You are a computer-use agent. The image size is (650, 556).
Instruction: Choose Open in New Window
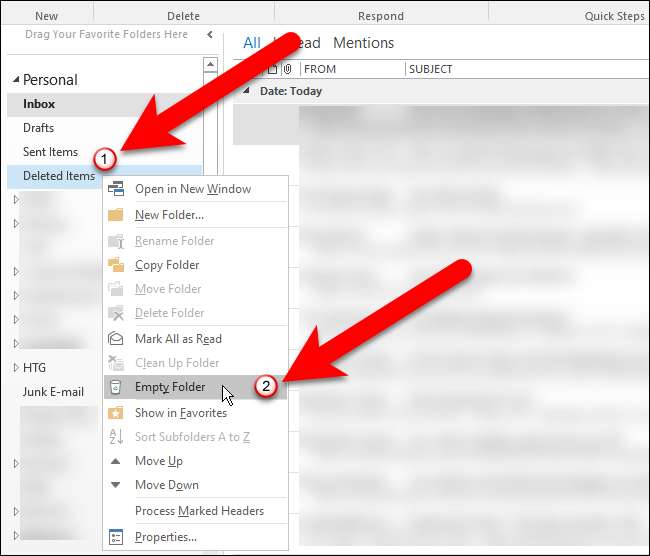coord(193,189)
